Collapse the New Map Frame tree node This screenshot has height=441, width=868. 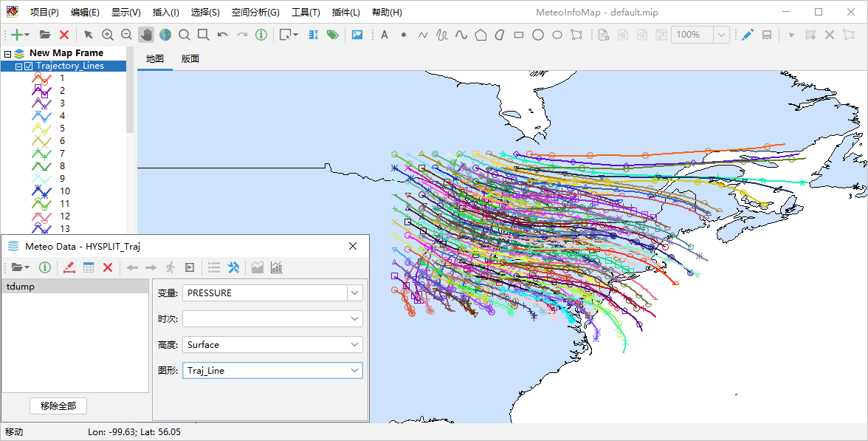[x=7, y=54]
